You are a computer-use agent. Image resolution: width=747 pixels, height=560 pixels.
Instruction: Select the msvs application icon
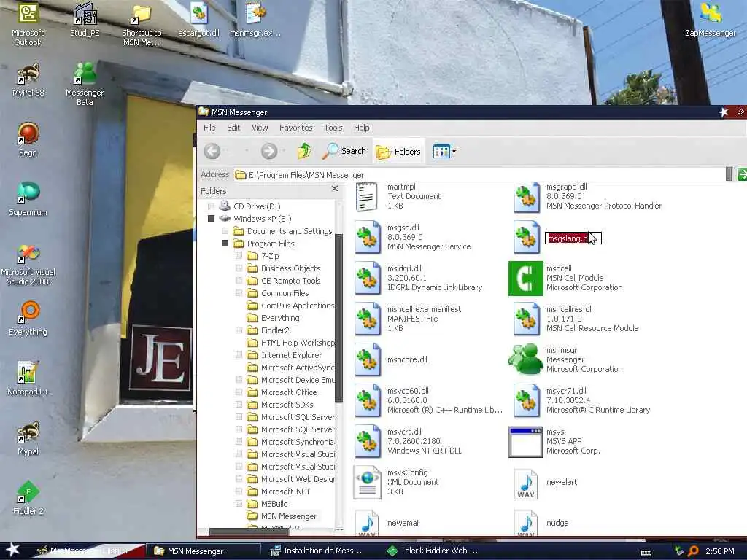click(525, 441)
